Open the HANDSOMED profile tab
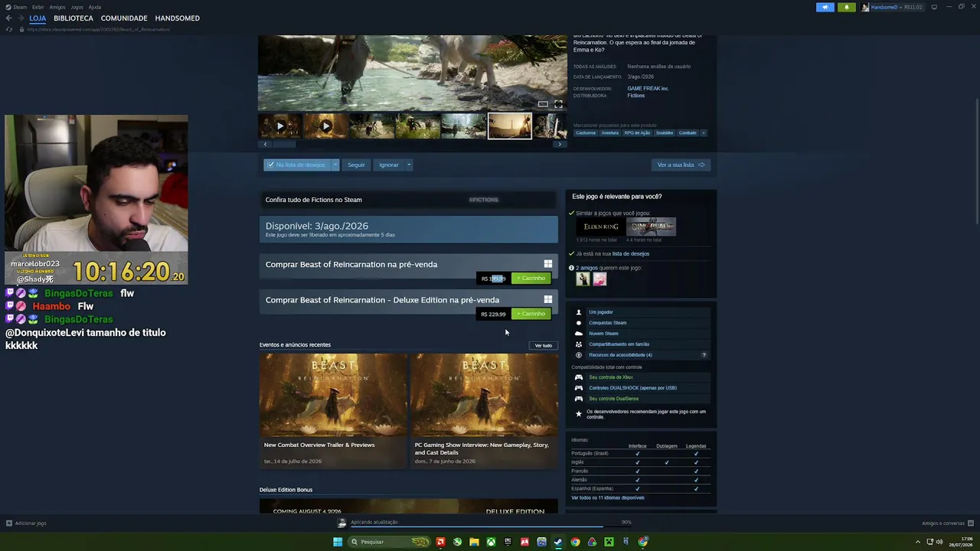The width and height of the screenshot is (980, 551). [x=178, y=18]
